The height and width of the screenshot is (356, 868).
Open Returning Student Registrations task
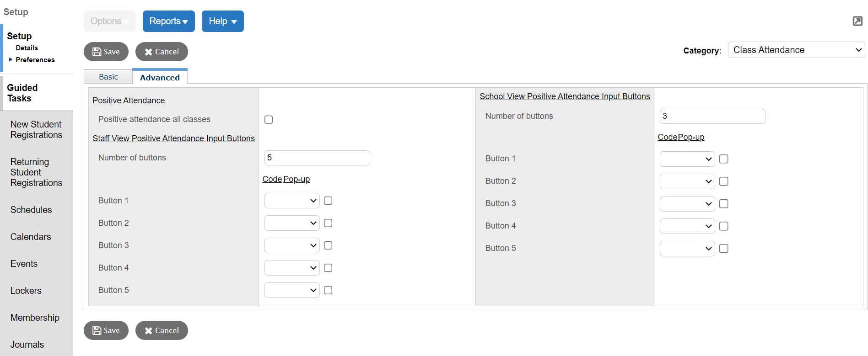(36, 172)
